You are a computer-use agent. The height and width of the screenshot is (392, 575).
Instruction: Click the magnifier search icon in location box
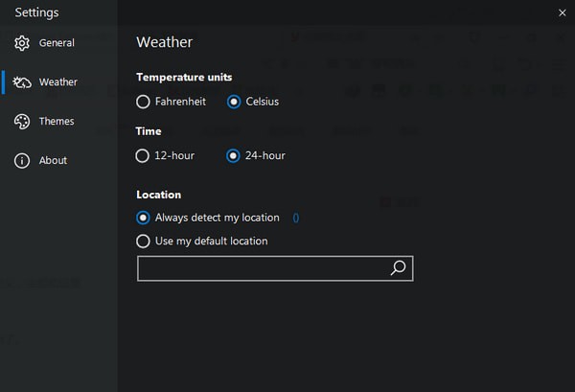click(x=399, y=268)
